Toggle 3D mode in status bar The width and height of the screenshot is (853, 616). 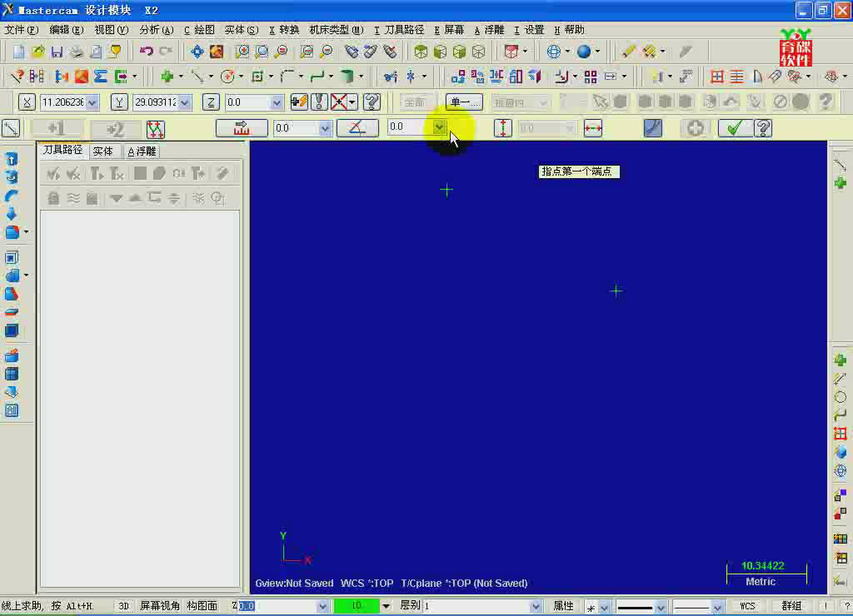tap(124, 606)
